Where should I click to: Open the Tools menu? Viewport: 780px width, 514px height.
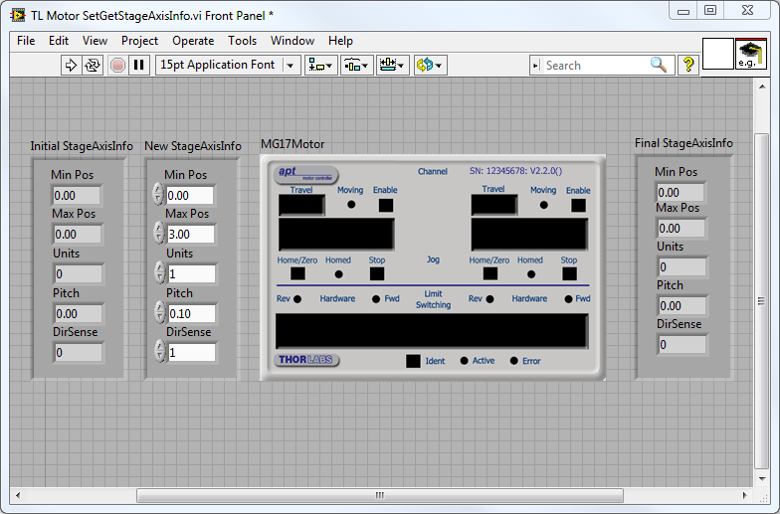click(x=242, y=41)
